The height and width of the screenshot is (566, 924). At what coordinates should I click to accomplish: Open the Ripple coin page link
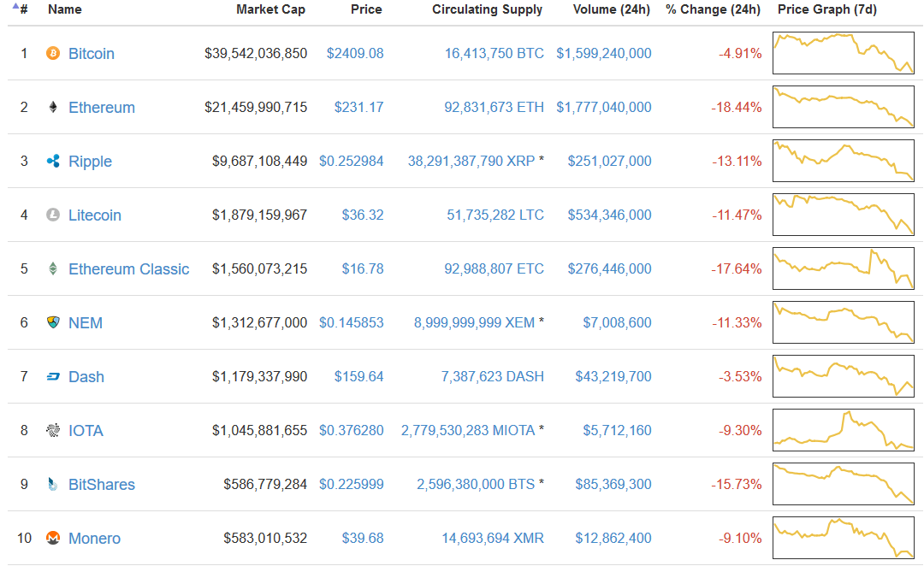point(90,162)
